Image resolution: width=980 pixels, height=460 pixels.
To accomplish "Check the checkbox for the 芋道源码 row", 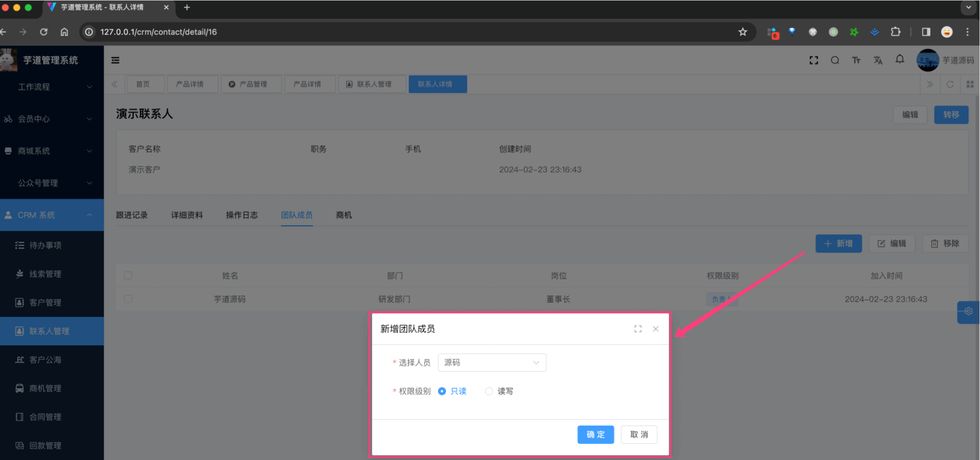I will point(128,299).
